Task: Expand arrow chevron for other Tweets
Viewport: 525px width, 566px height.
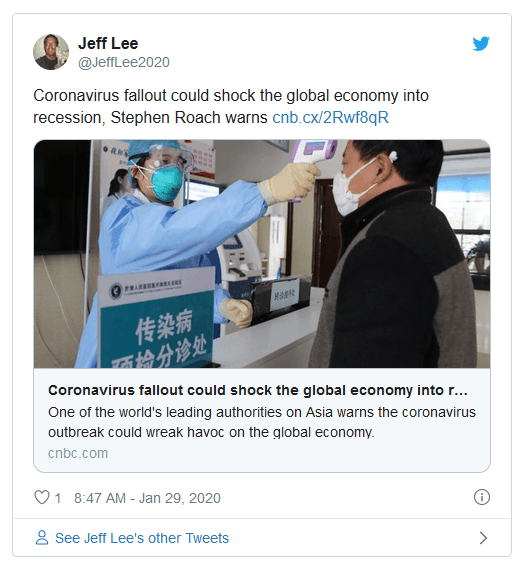Action: [483, 538]
